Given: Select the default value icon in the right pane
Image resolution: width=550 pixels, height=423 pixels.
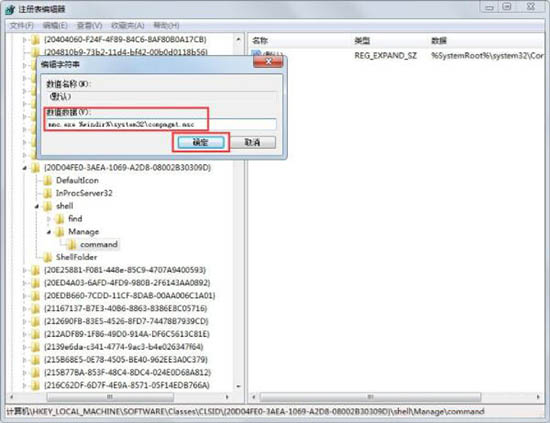Looking at the screenshot, I should click(x=257, y=54).
